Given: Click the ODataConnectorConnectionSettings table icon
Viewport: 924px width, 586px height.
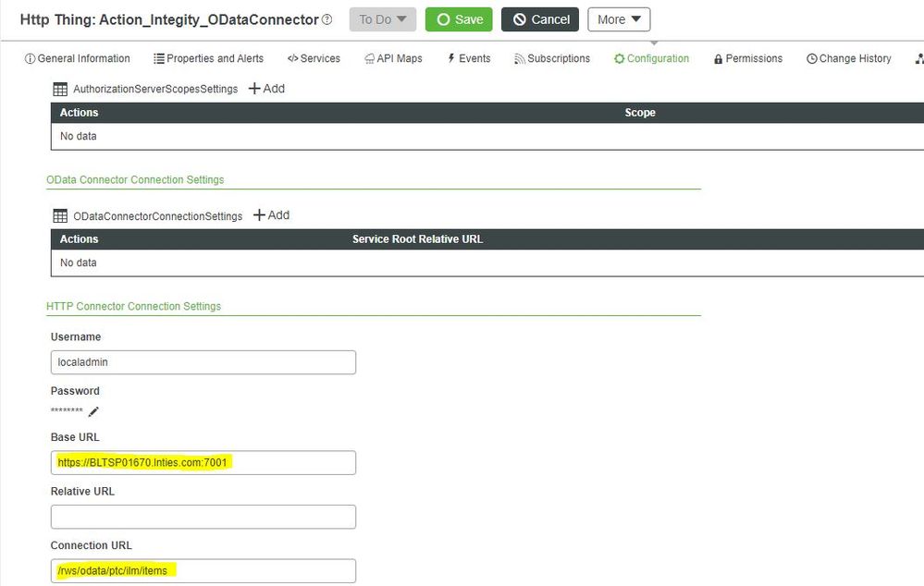Looking at the screenshot, I should pyautogui.click(x=60, y=216).
